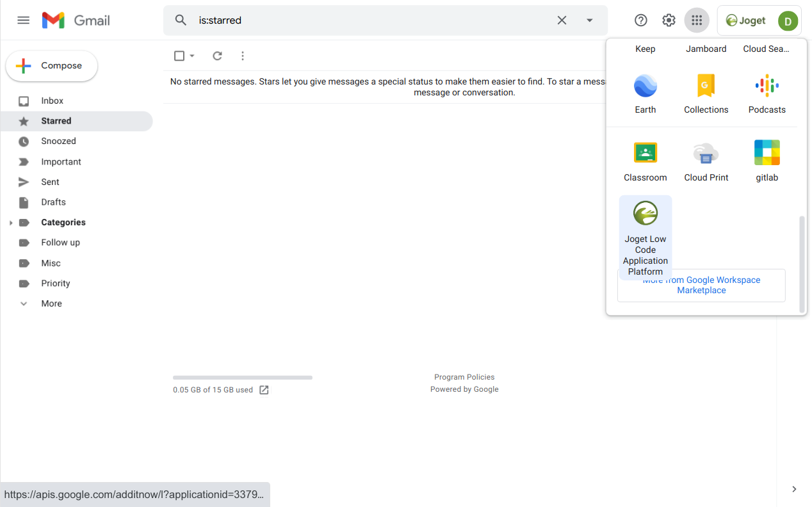The width and height of the screenshot is (812, 507).
Task: Show the side panel chevron
Action: pos(794,489)
